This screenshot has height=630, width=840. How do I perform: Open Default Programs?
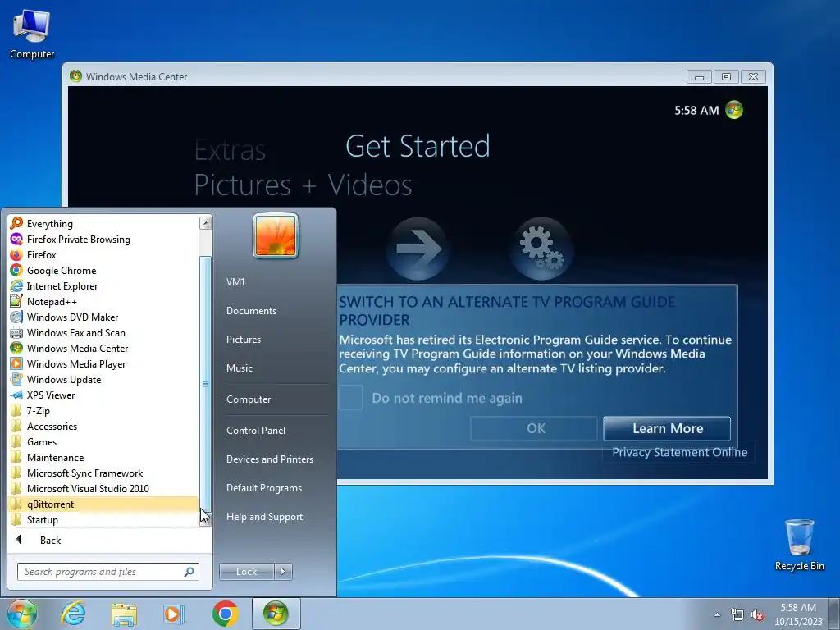click(x=264, y=488)
